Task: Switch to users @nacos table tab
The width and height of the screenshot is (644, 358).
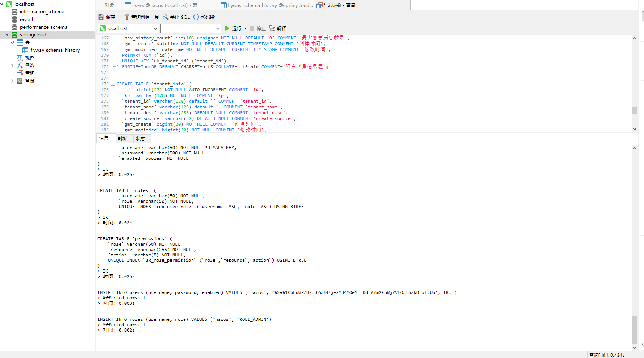Action: tap(171, 5)
